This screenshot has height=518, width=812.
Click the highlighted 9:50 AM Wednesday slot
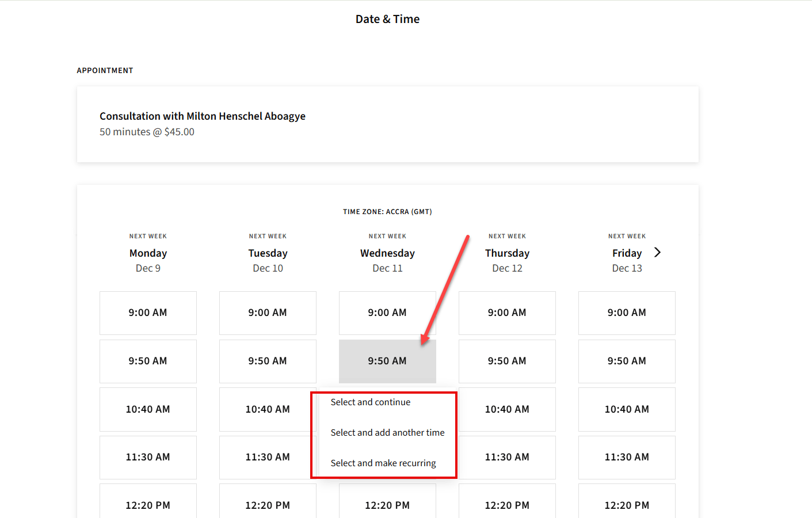[387, 361]
